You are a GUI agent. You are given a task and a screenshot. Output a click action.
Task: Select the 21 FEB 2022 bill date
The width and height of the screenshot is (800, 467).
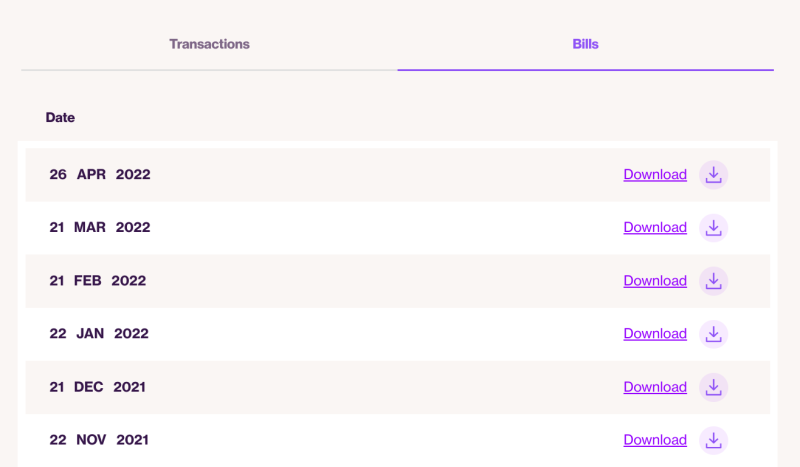(98, 281)
